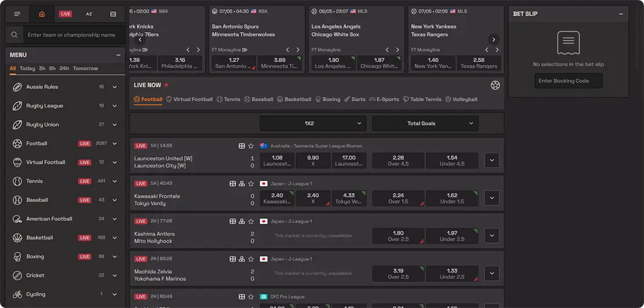Open the 1X2 market dropdown
This screenshot has width=644, height=308.
point(313,123)
